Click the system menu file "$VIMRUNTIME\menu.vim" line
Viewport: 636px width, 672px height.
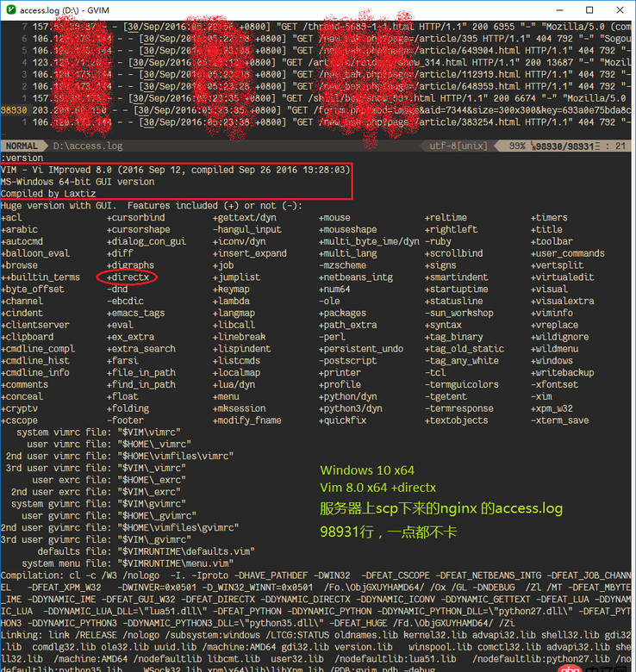click(128, 564)
